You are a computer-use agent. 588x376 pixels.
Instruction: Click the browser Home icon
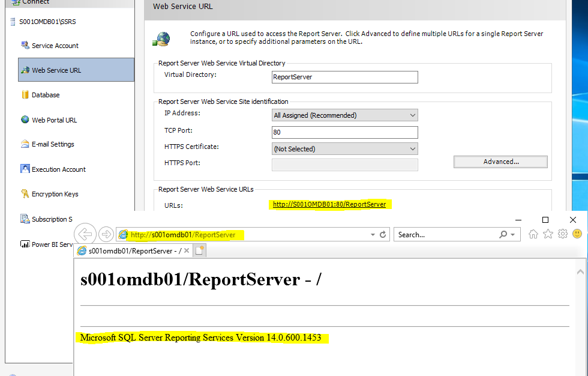[x=533, y=234]
